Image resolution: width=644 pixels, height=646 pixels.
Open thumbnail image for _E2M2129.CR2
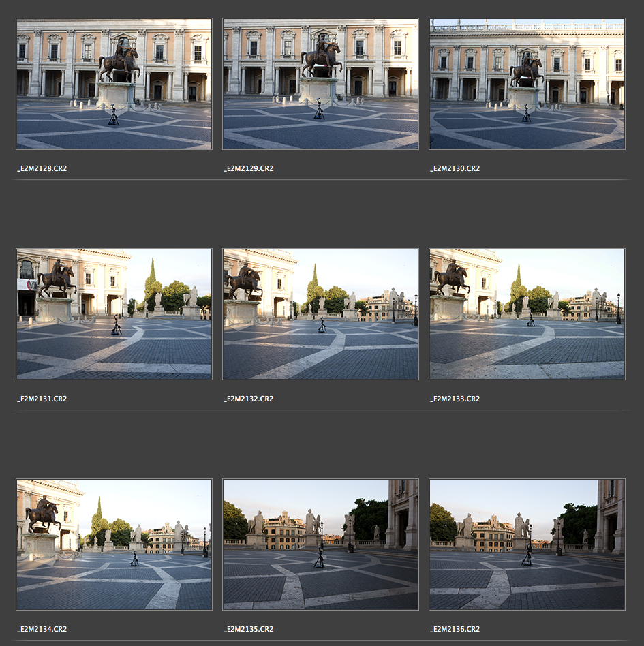click(x=320, y=84)
